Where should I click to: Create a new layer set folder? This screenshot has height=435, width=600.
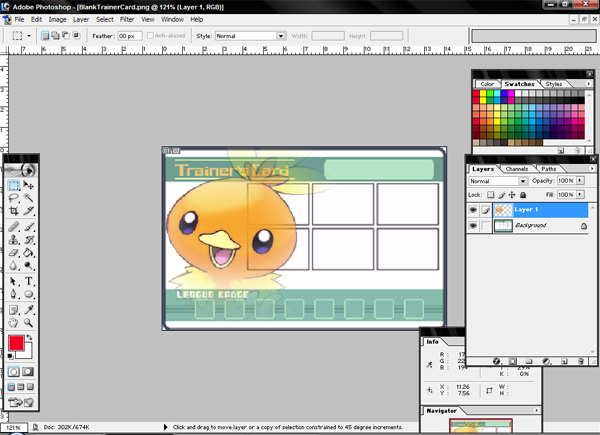(529, 361)
